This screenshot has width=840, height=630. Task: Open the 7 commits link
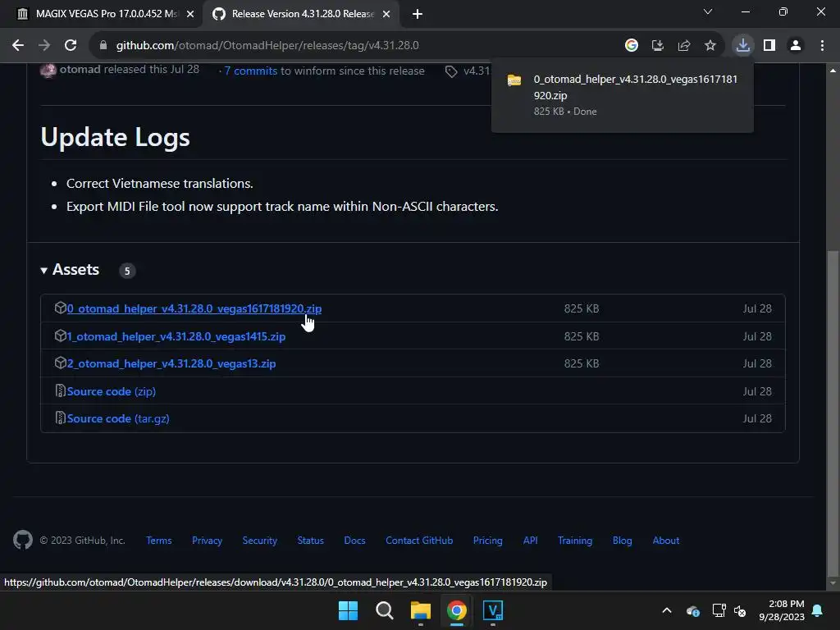[251, 71]
